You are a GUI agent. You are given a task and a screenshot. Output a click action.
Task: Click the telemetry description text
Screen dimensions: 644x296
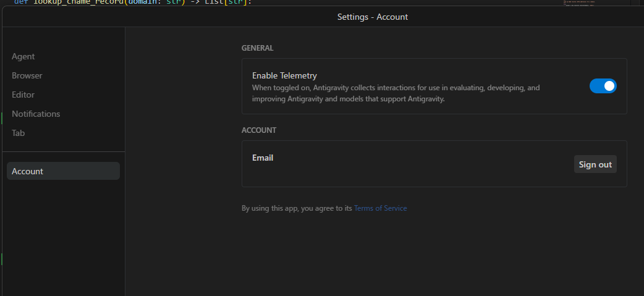[x=396, y=93]
